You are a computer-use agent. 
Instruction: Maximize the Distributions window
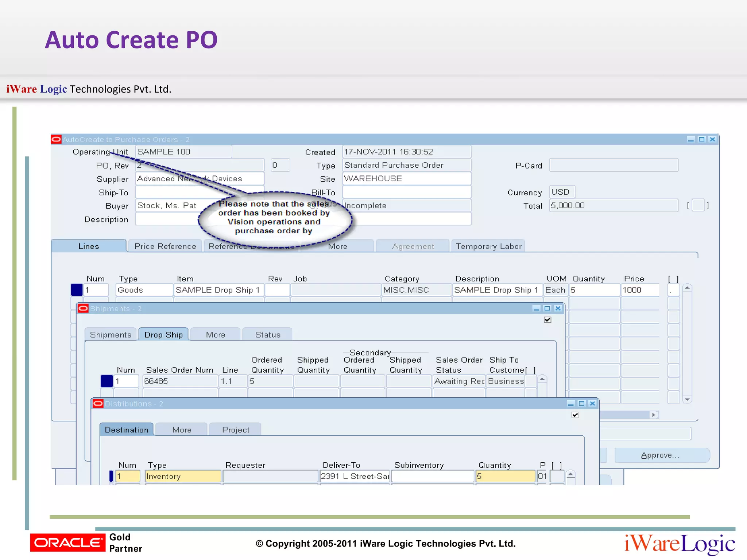pyautogui.click(x=582, y=404)
